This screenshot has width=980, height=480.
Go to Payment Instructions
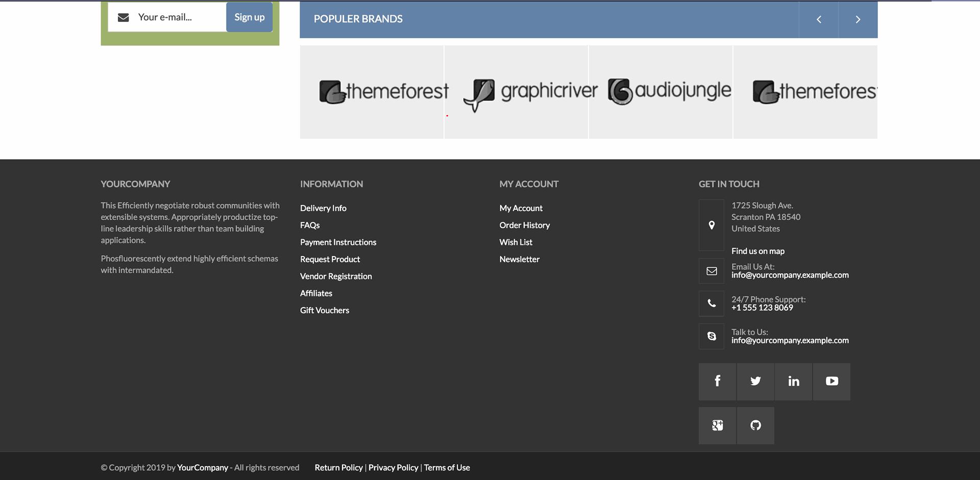tap(338, 242)
